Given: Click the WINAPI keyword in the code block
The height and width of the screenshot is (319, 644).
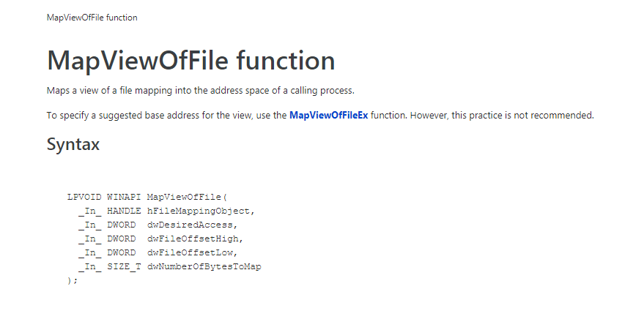Looking at the screenshot, I should [124, 197].
